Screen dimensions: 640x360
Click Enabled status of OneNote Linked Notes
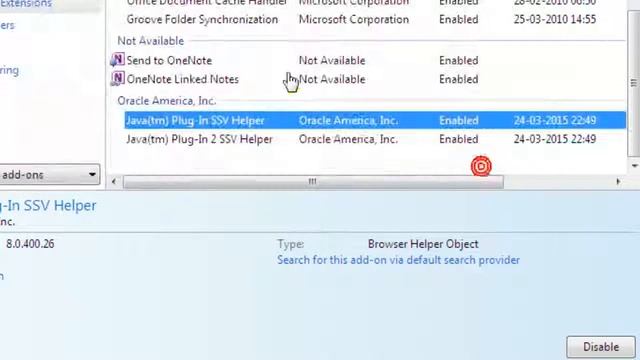[459, 79]
